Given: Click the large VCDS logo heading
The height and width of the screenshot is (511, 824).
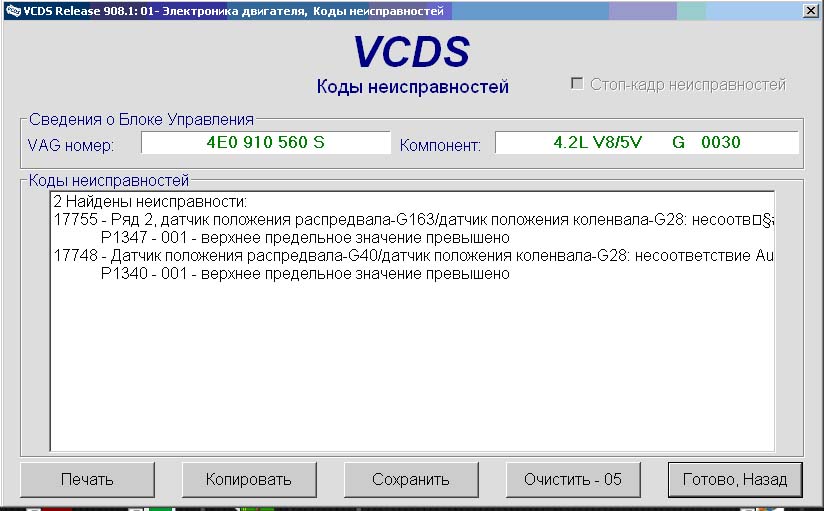Looking at the screenshot, I should click(x=411, y=52).
